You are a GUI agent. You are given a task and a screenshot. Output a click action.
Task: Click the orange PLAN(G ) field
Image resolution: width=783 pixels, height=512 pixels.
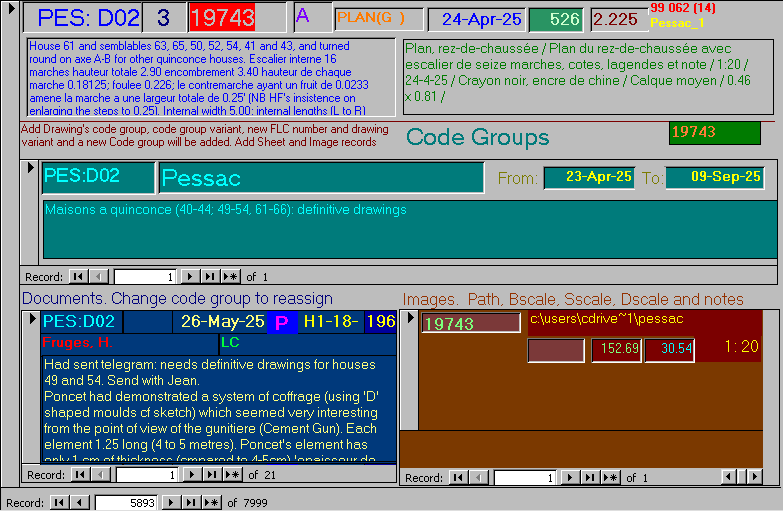coord(379,18)
